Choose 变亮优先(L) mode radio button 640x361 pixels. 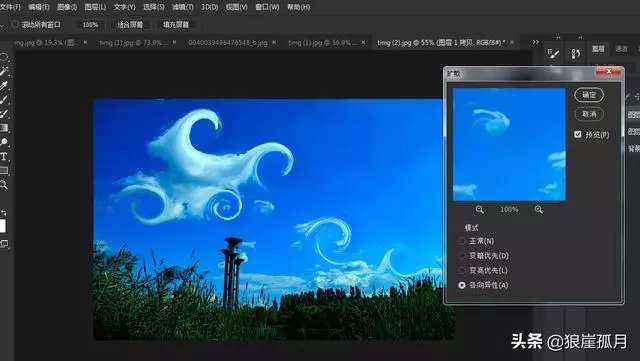click(x=462, y=270)
